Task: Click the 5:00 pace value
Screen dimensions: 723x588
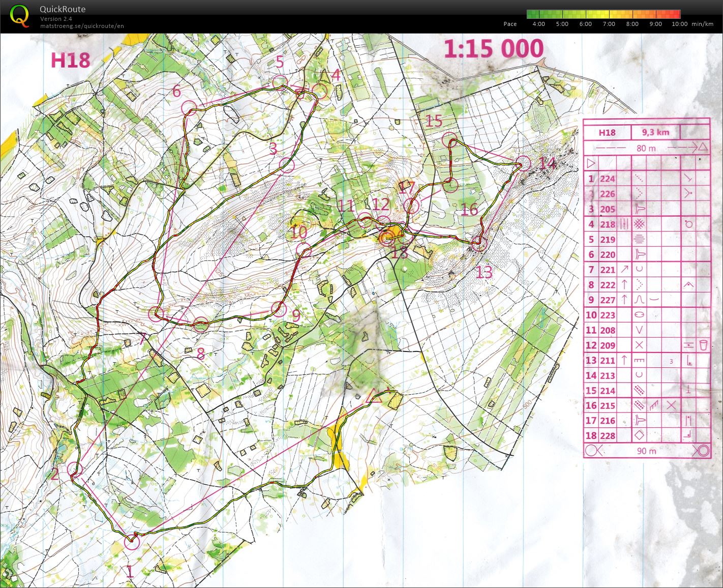Action: pyautogui.click(x=562, y=24)
